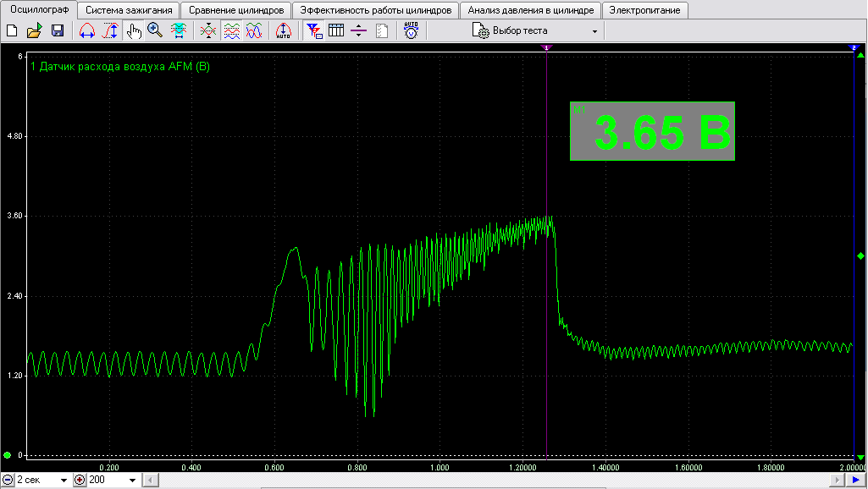Click the greyed-out checklist report icon

pyautogui.click(x=382, y=31)
